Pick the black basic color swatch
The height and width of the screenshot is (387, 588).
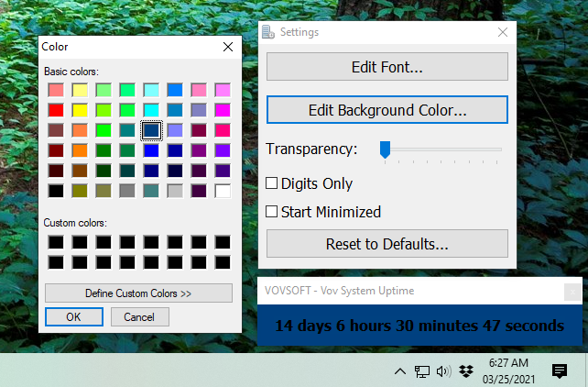pyautogui.click(x=56, y=191)
